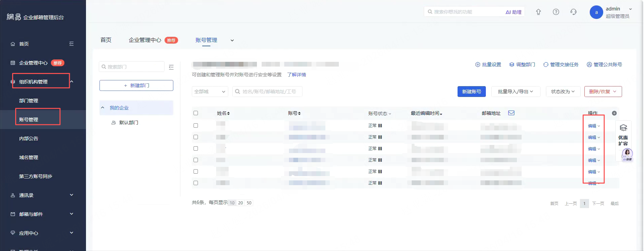Image resolution: width=644 pixels, height=251 pixels.
Task: Open the help question mark icon
Action: [x=556, y=12]
